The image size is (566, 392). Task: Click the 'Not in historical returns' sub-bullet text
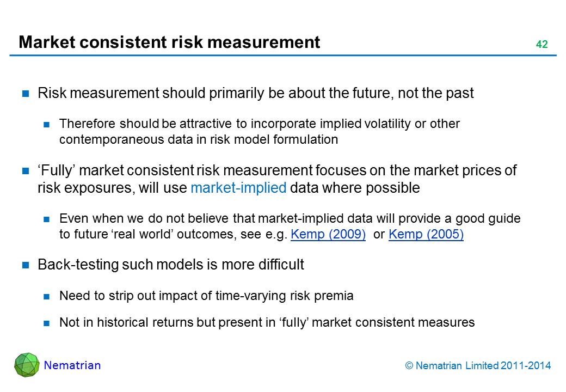click(x=267, y=322)
